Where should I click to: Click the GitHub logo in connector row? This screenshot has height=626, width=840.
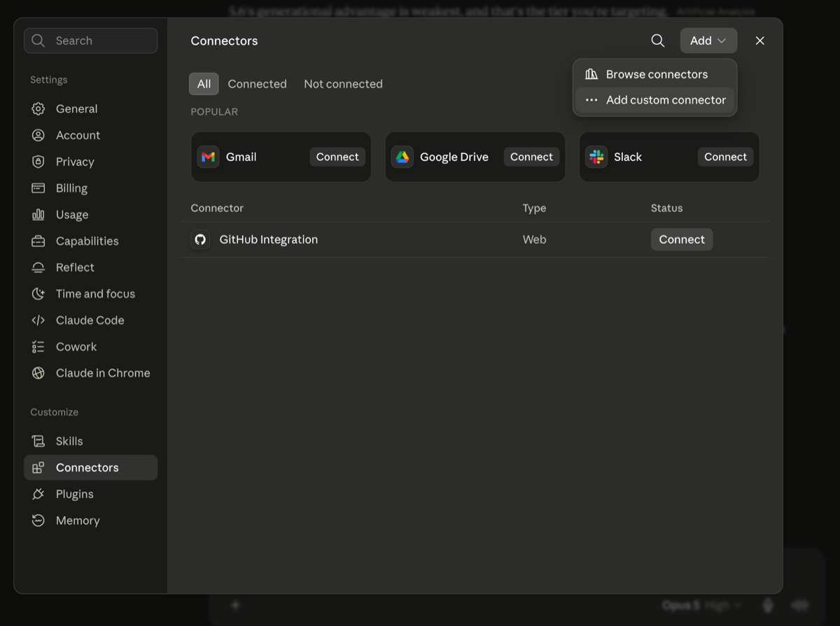point(200,240)
